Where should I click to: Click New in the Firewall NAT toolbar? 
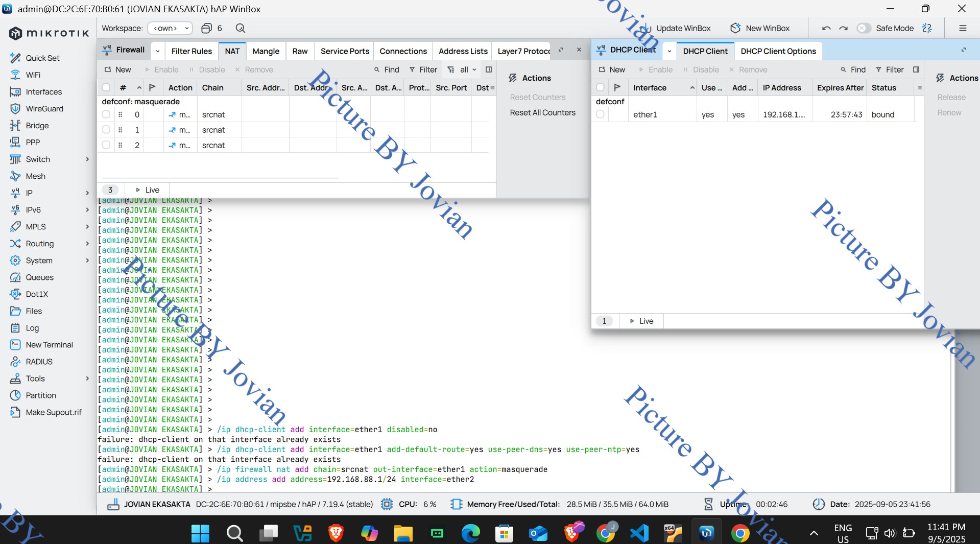(118, 69)
